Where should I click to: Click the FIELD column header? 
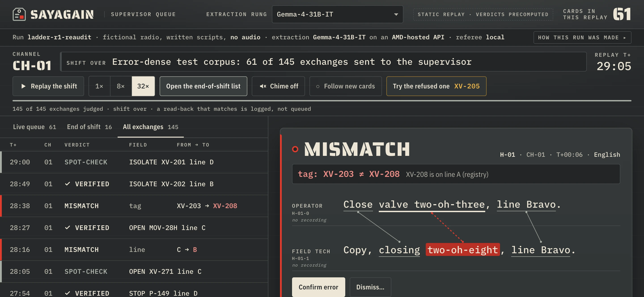(138, 145)
